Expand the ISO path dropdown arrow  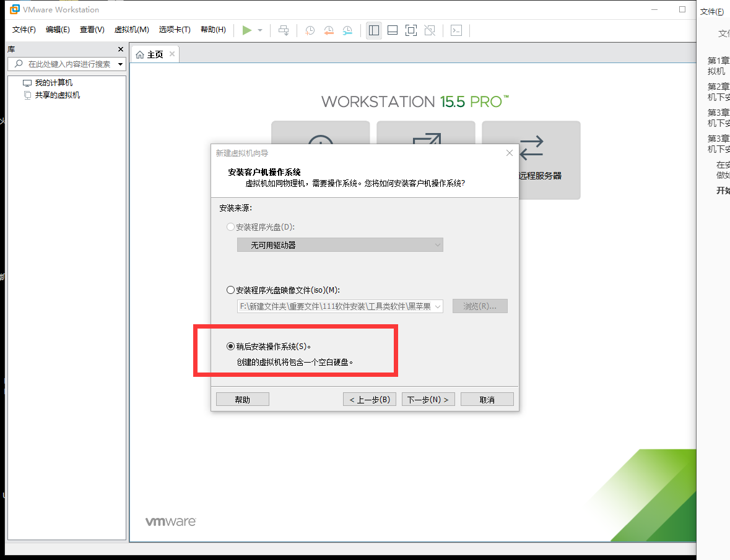[438, 306]
